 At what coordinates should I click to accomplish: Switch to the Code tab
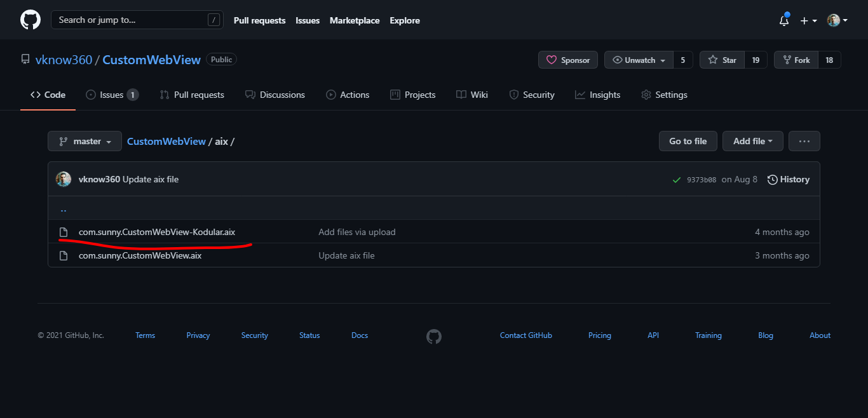click(x=48, y=95)
